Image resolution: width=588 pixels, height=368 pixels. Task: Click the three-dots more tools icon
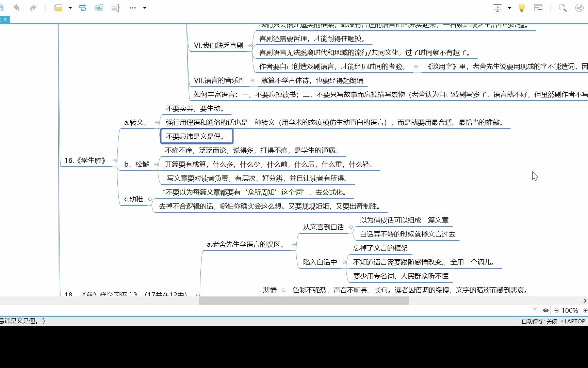[133, 8]
